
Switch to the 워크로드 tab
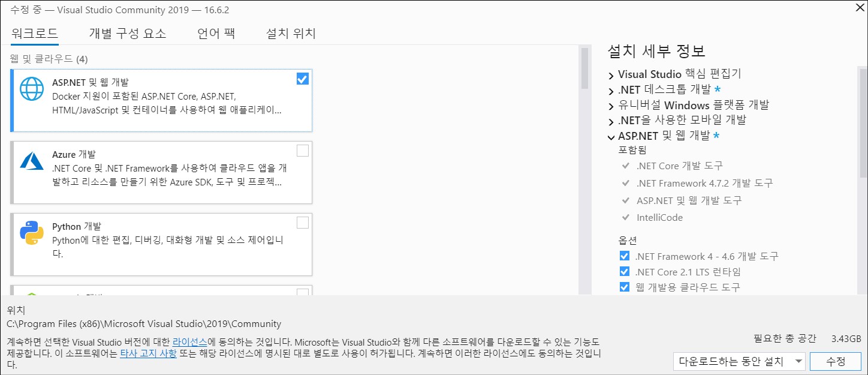[x=35, y=34]
